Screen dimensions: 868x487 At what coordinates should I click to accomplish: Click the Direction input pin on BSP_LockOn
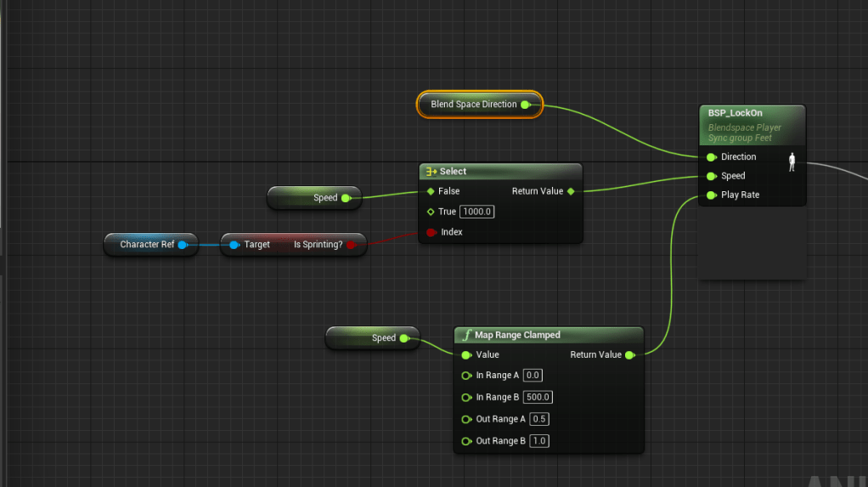pos(711,157)
